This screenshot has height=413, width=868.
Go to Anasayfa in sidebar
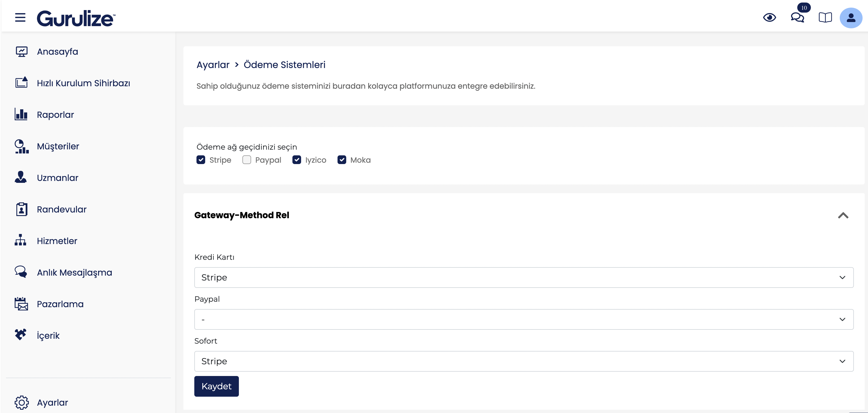coord(57,52)
